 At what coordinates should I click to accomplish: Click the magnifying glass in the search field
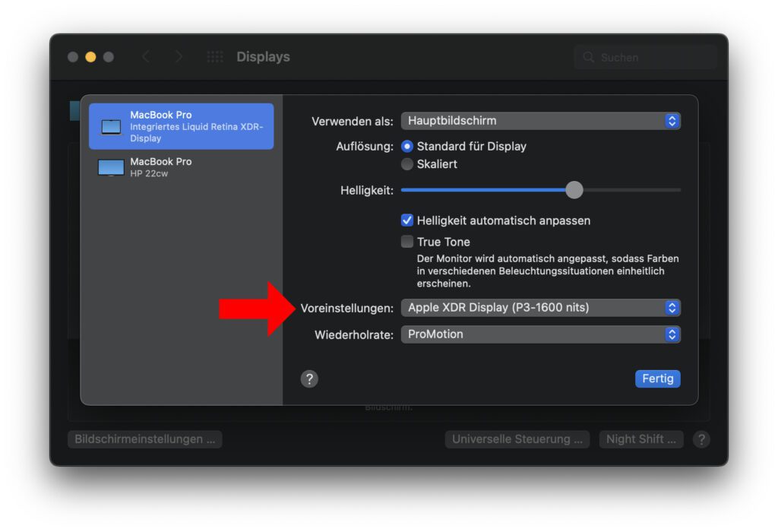588,57
